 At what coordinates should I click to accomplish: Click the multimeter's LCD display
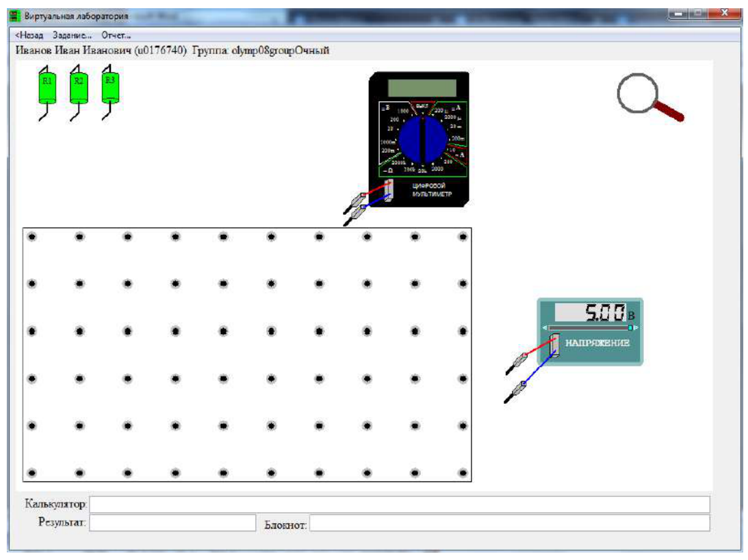pyautogui.click(x=422, y=88)
